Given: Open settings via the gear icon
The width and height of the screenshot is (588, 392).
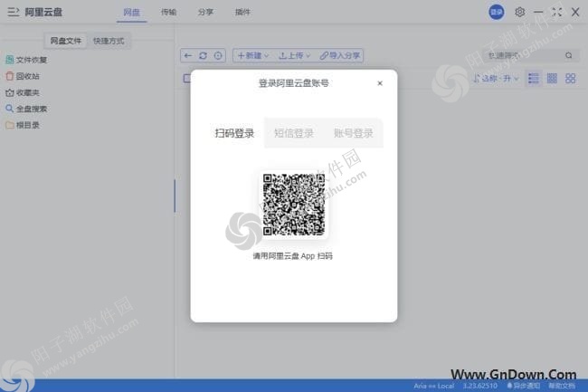Looking at the screenshot, I should [520, 12].
